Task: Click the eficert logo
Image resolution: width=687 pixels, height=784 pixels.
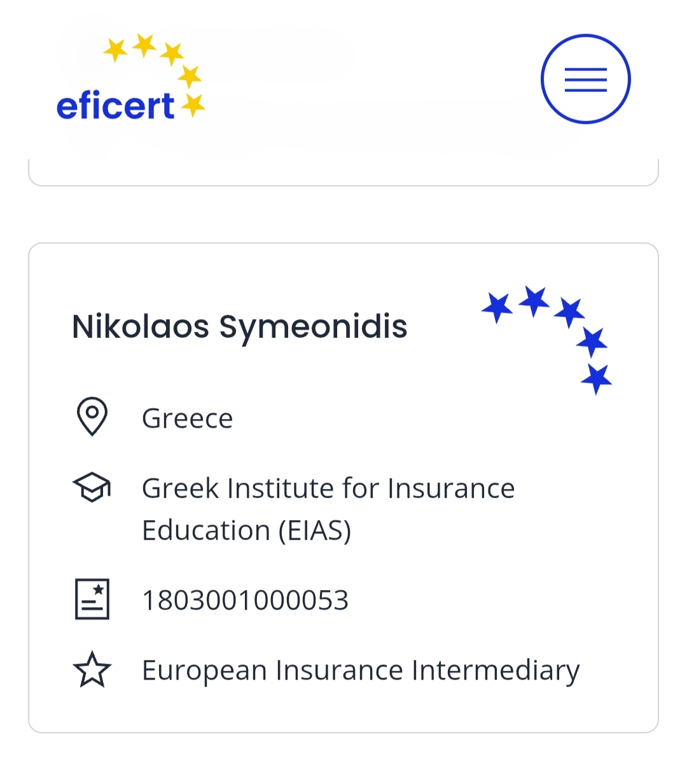Action: point(130,78)
